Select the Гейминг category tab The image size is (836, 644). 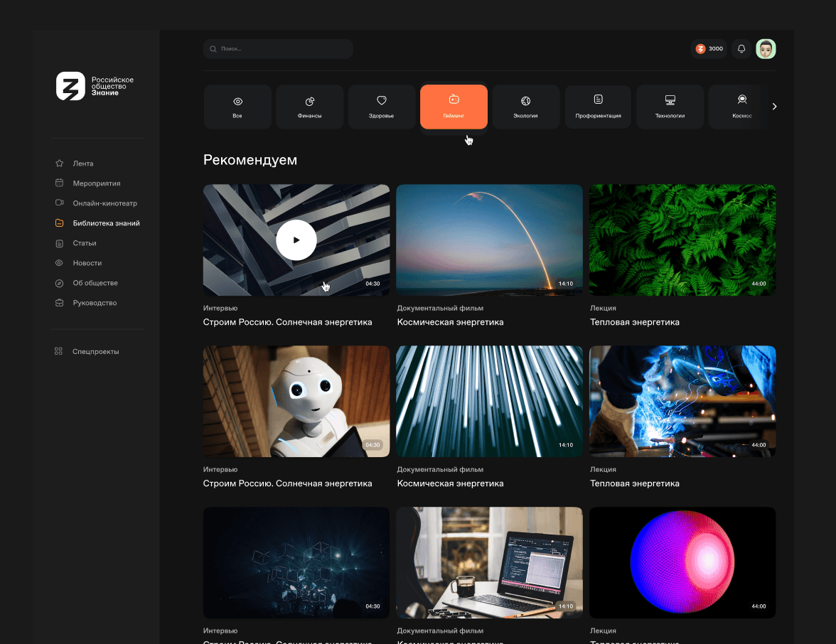454,107
